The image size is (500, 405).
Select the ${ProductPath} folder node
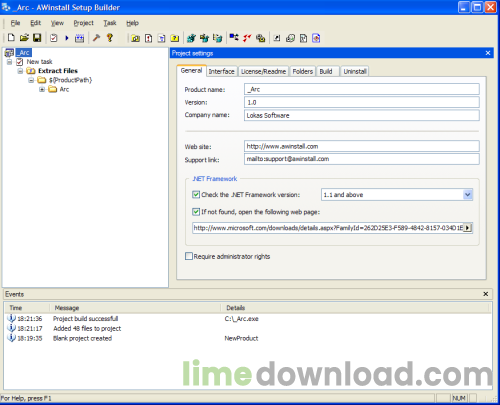[70, 80]
